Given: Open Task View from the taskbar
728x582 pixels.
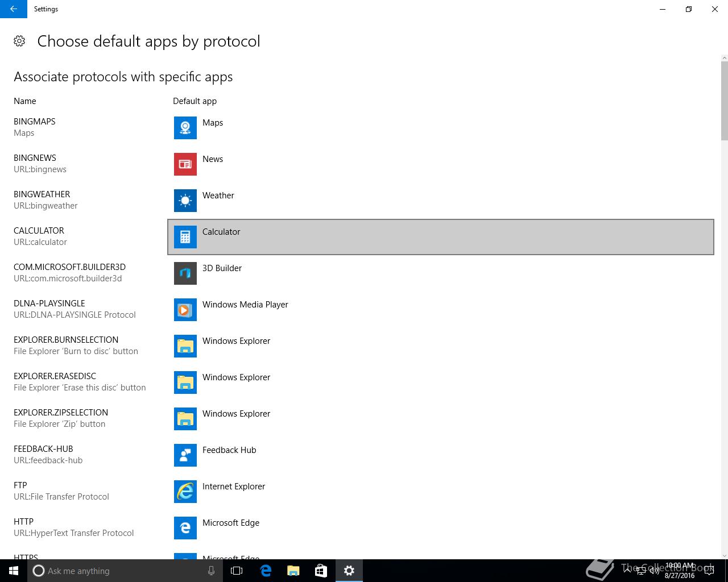Looking at the screenshot, I should pos(237,571).
